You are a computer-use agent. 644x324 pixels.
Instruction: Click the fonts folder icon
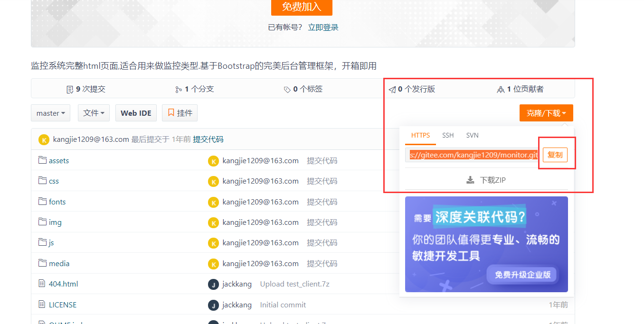point(42,202)
